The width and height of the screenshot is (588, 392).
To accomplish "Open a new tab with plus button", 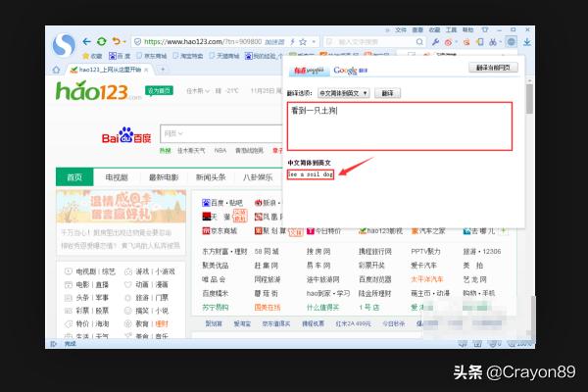I will (163, 69).
